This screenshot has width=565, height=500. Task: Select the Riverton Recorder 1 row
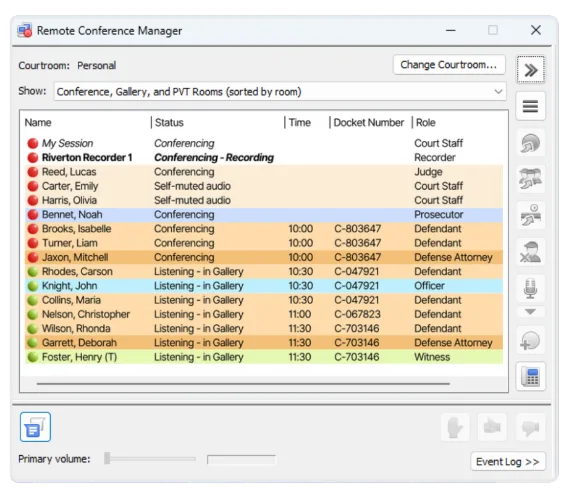pyautogui.click(x=264, y=157)
